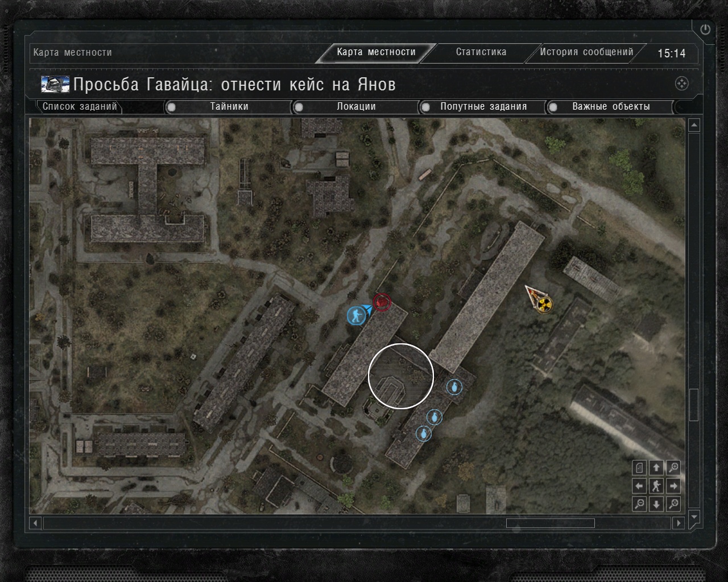Click the horizontal scrollbar left arrow

click(36, 523)
